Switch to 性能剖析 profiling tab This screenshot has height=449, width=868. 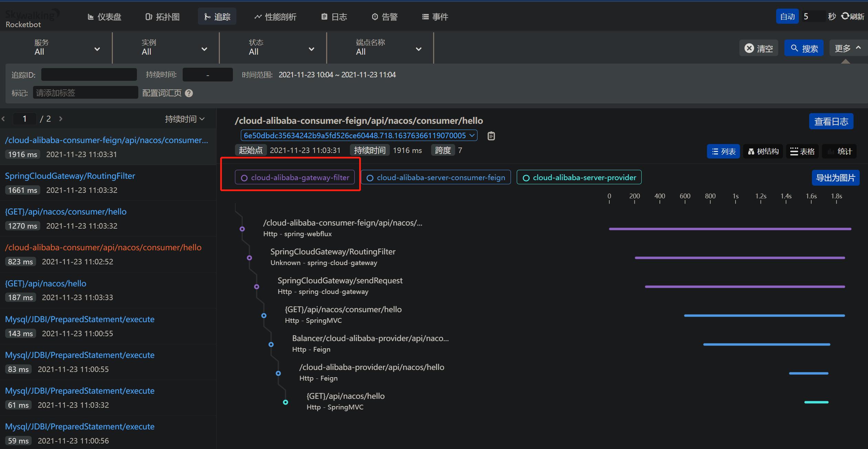pyautogui.click(x=275, y=17)
